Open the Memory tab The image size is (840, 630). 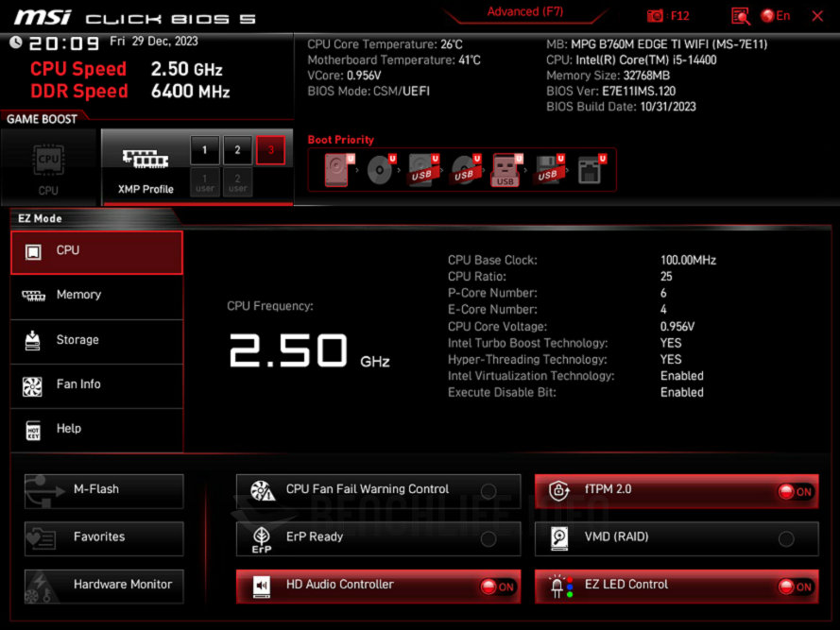point(97,297)
